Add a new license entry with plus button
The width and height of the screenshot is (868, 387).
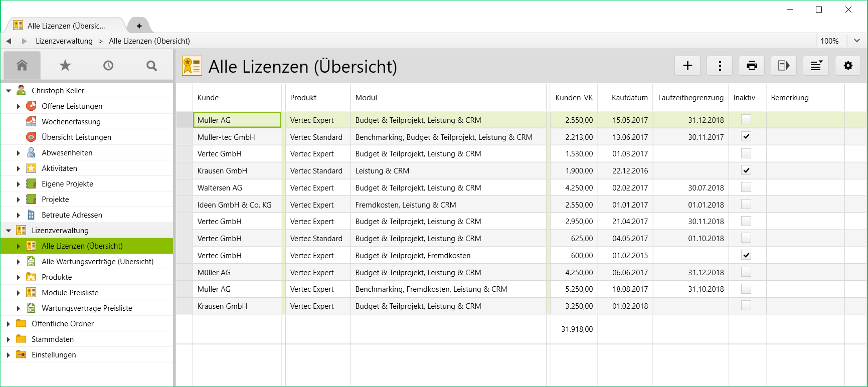687,66
